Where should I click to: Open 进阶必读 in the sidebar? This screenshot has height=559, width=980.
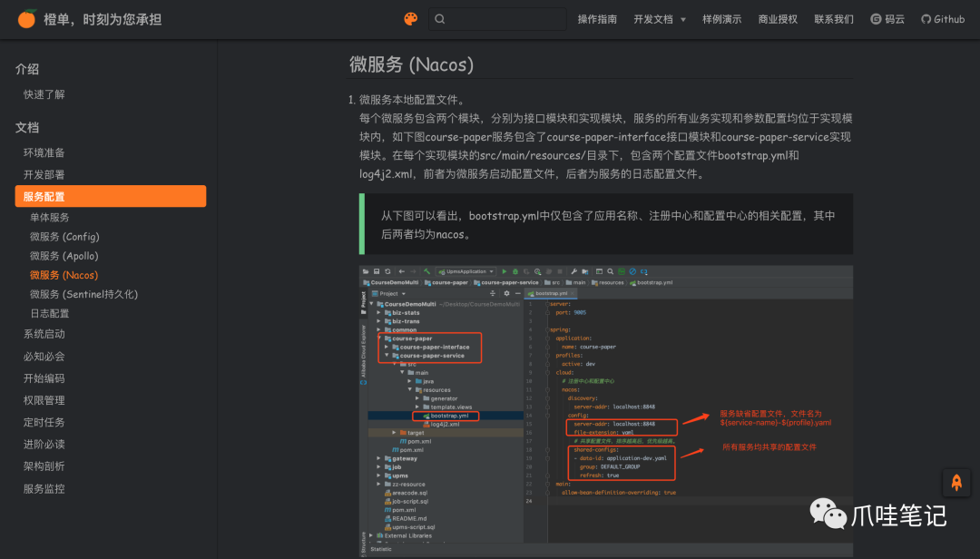pyautogui.click(x=44, y=444)
